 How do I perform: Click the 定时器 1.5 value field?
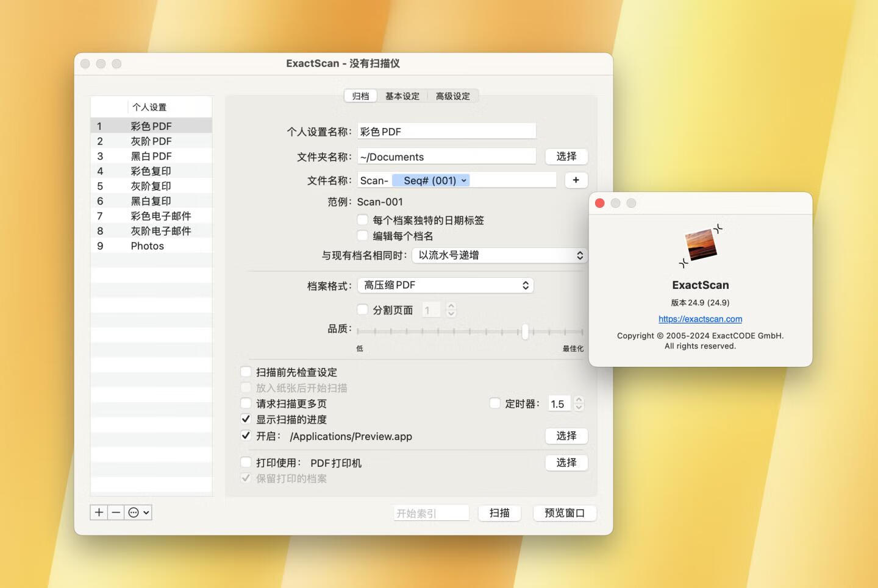coord(559,403)
